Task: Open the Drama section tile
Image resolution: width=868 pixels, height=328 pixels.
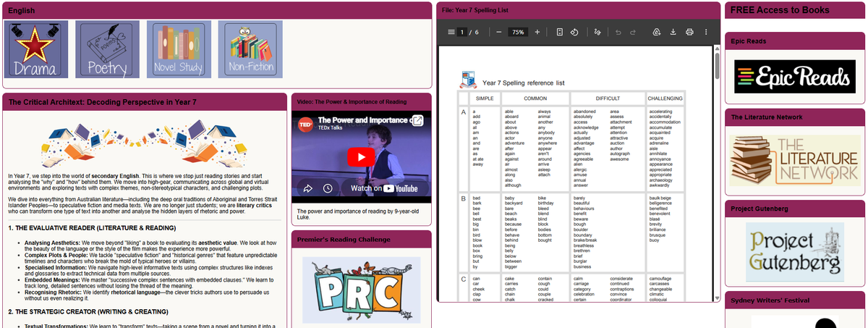Action: pyautogui.click(x=36, y=49)
